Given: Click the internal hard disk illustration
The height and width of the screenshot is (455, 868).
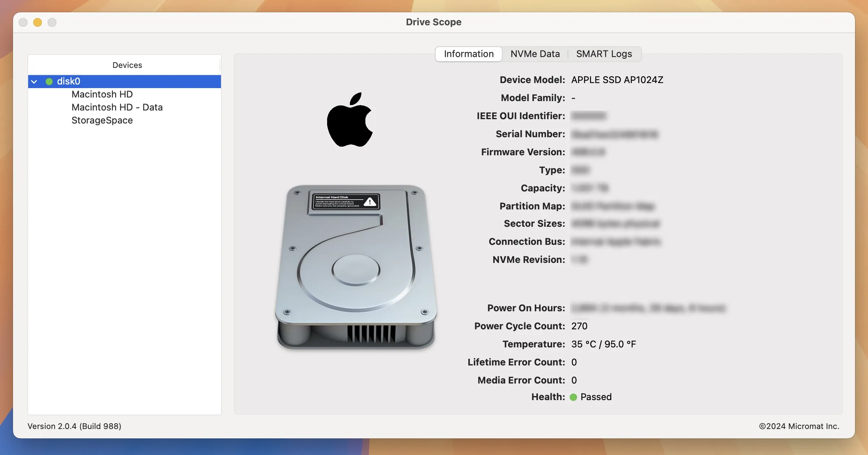Looking at the screenshot, I should (356, 267).
